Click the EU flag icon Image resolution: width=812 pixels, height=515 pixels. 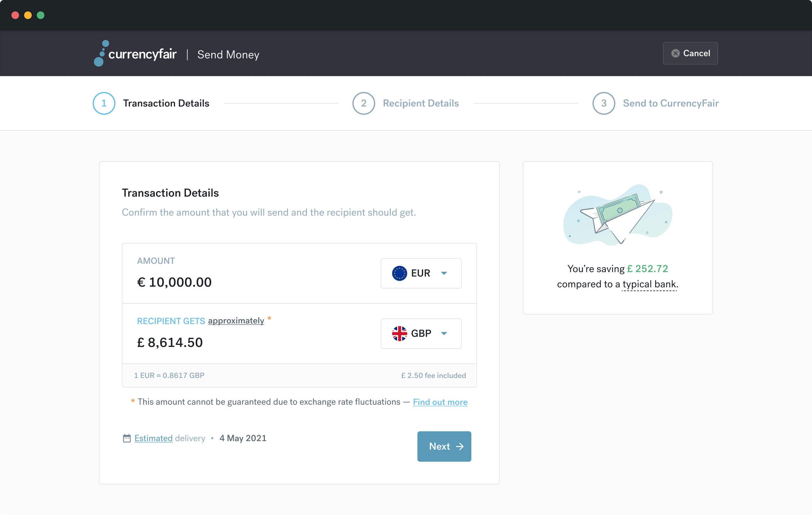point(399,273)
